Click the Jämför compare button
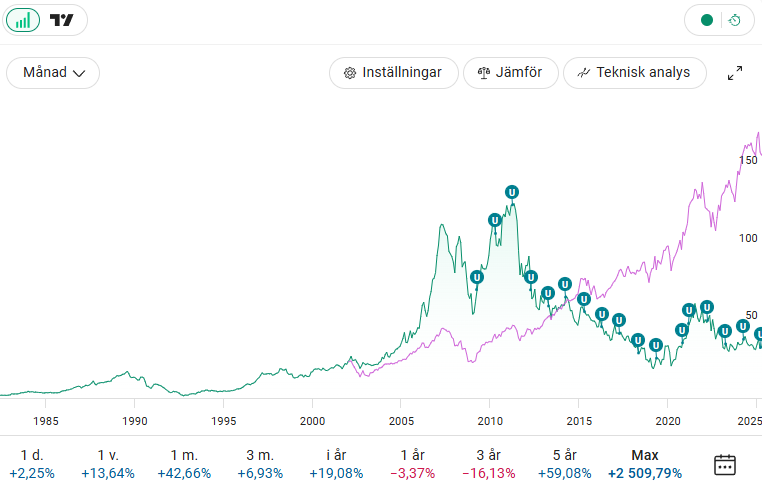 click(510, 72)
